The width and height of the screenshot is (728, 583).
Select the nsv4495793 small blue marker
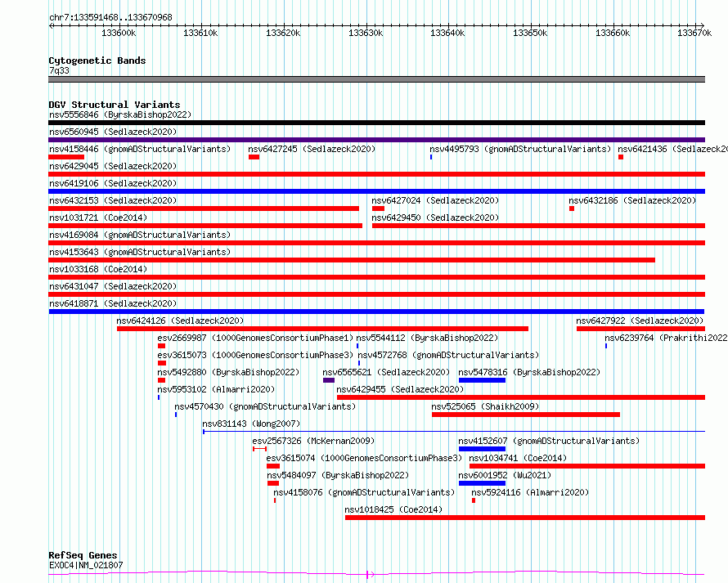click(x=431, y=157)
